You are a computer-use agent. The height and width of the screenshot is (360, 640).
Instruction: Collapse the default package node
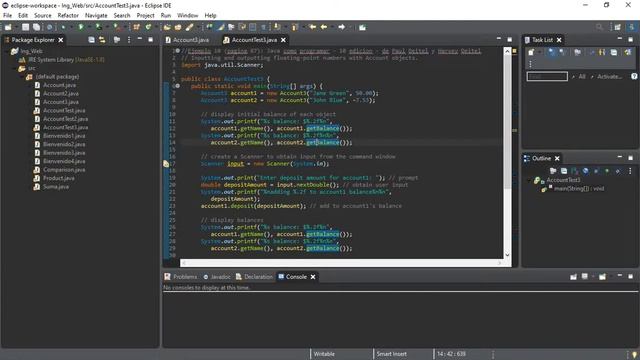(22, 77)
